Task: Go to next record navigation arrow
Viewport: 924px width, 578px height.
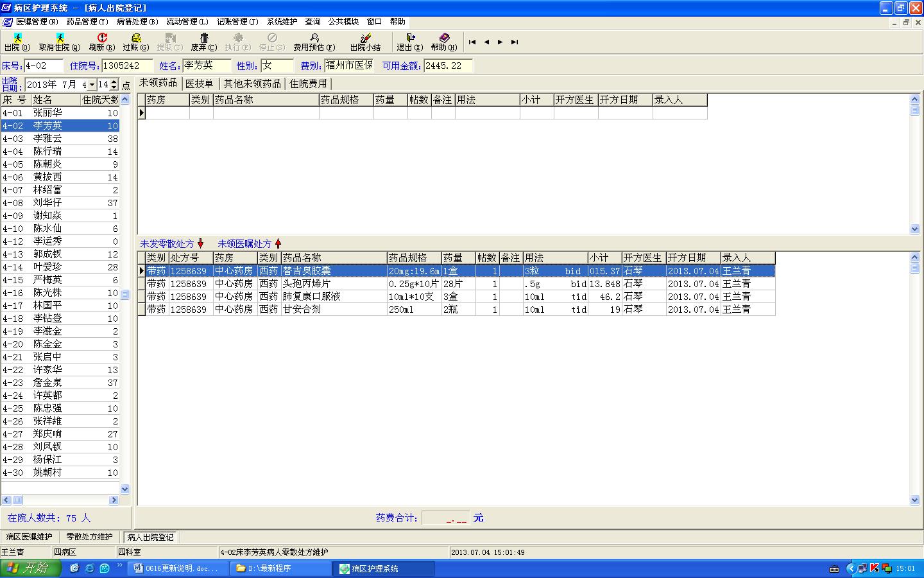Action: pos(501,42)
